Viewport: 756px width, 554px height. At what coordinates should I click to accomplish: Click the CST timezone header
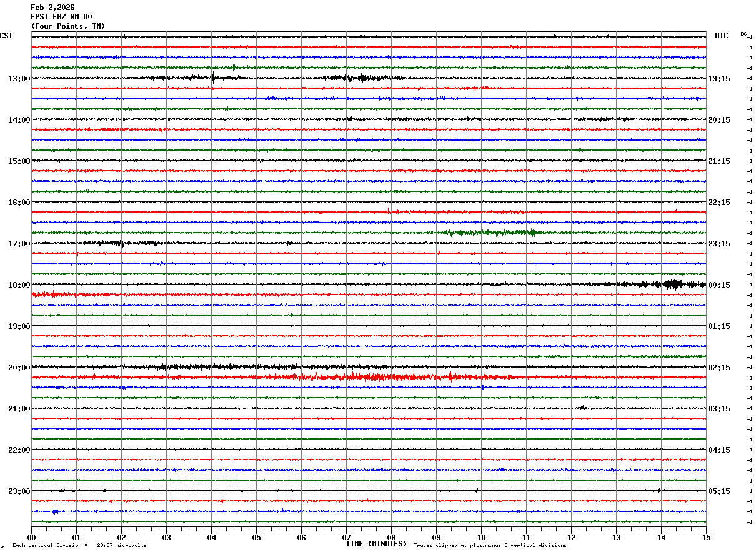pyautogui.click(x=6, y=36)
